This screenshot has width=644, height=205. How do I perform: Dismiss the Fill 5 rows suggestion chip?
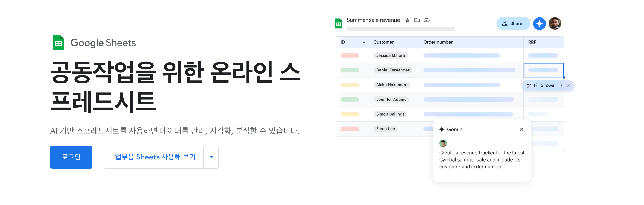568,86
